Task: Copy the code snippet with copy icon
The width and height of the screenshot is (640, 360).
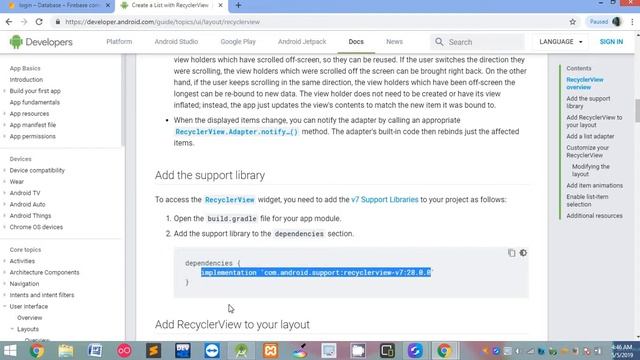Action: (511, 253)
